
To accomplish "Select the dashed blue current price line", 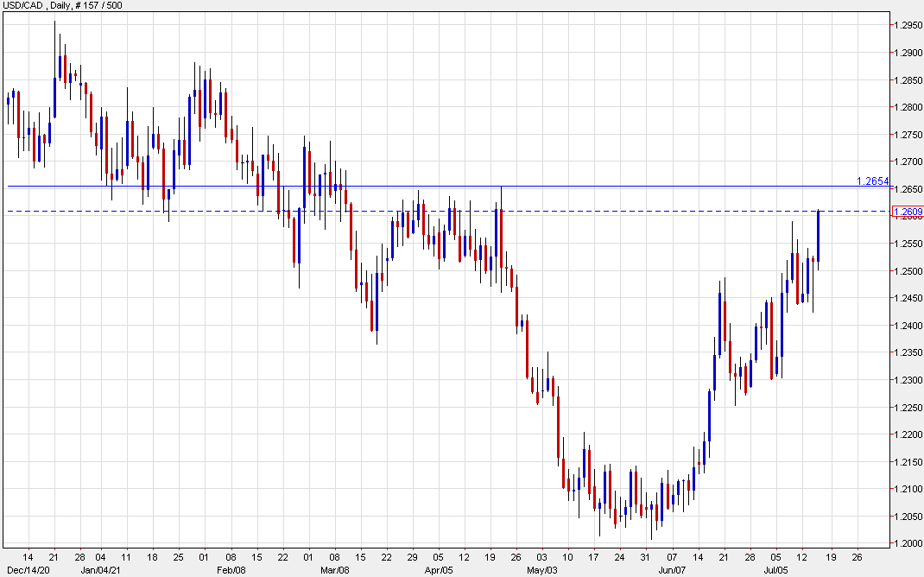I will (x=604, y=211).
